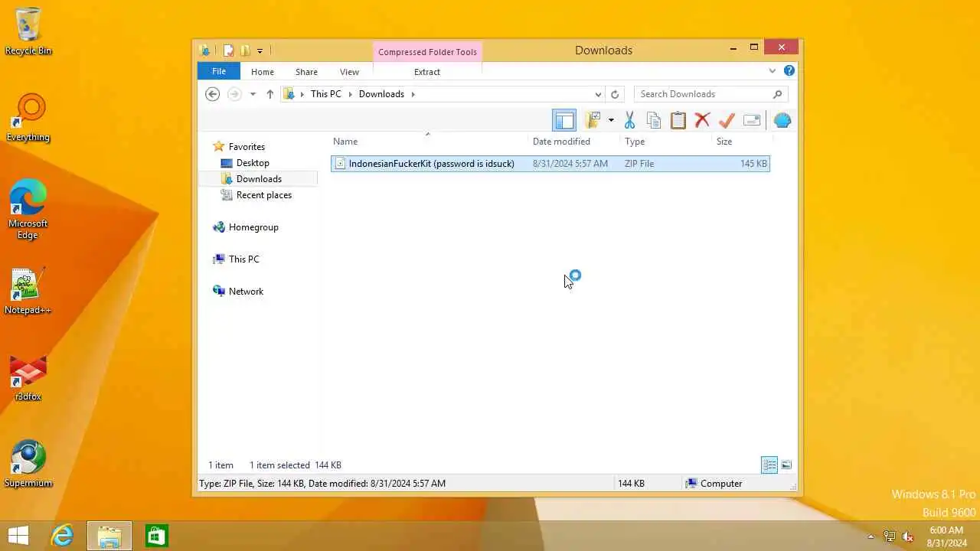Open the Customize Quick Access Toolbar dropdown
The height and width of the screenshot is (551, 980).
click(260, 51)
